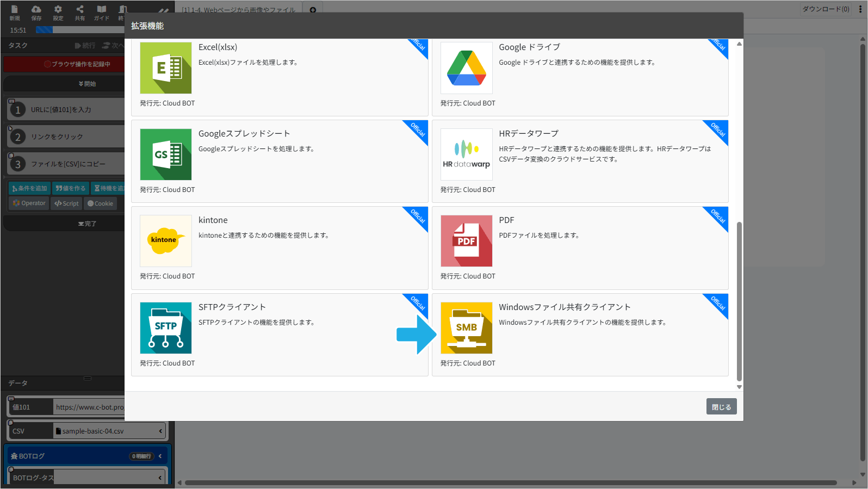Expand the CSV sample-basic-04.csv row arrow
The image size is (868, 489).
click(x=160, y=431)
